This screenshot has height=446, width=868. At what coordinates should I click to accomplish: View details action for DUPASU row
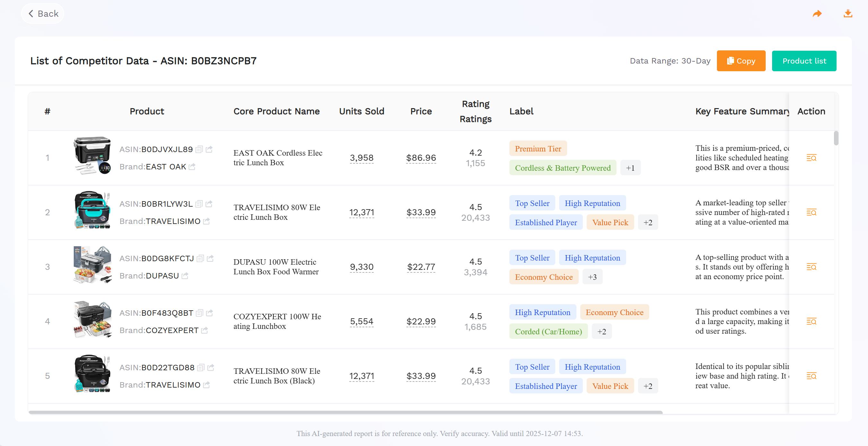[x=812, y=267]
